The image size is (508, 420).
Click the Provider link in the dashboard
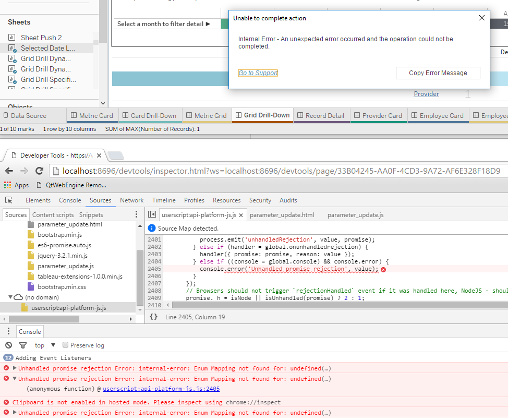426,94
